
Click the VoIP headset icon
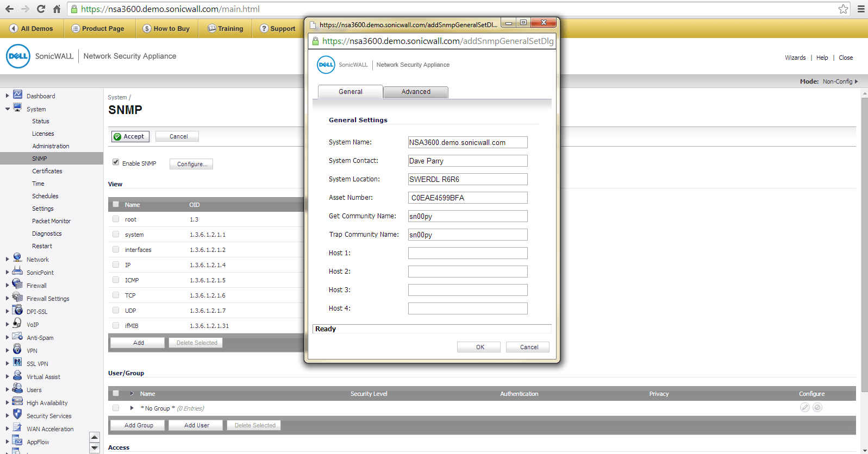[17, 323]
